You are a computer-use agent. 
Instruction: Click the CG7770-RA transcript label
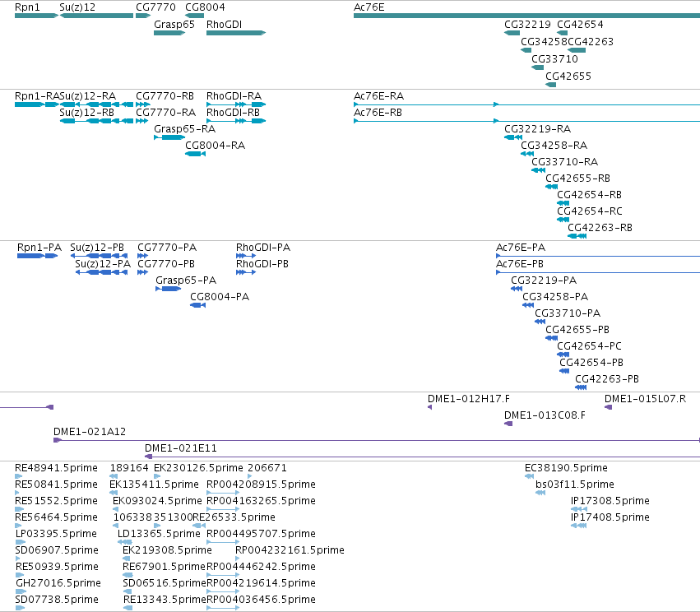[165, 113]
